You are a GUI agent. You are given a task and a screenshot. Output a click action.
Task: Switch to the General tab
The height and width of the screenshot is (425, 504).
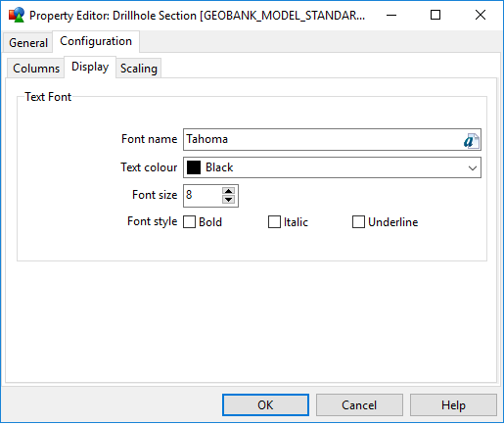[28, 43]
